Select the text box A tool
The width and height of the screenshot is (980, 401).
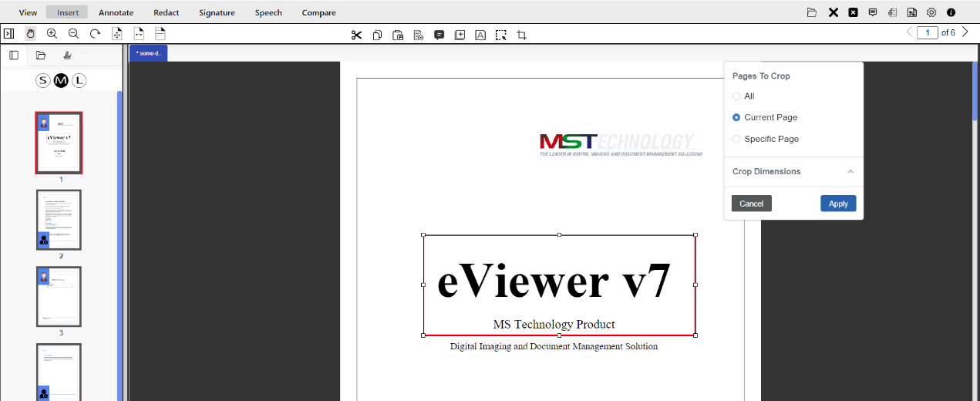point(480,35)
